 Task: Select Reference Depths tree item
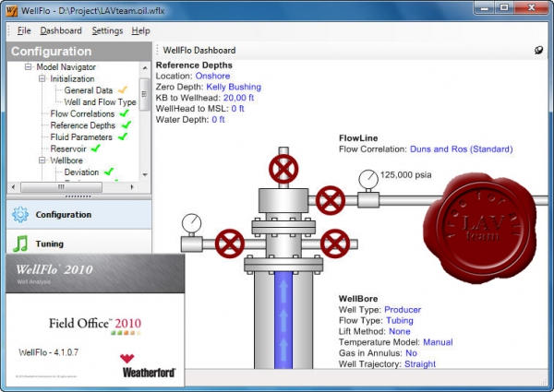pos(83,125)
